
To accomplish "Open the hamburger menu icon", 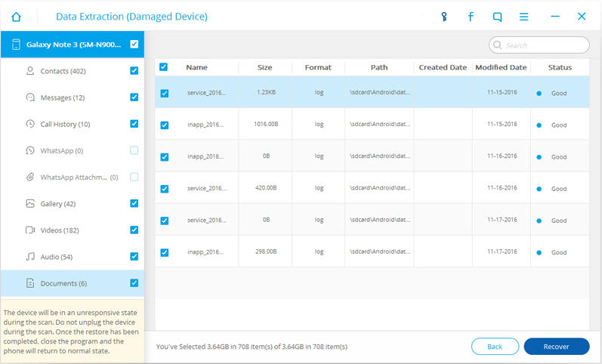I will click(x=523, y=16).
